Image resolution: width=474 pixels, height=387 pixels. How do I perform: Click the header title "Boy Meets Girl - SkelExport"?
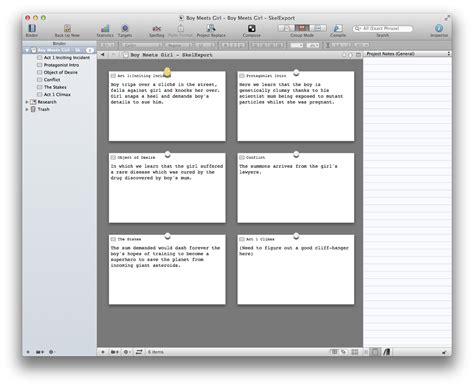[171, 55]
